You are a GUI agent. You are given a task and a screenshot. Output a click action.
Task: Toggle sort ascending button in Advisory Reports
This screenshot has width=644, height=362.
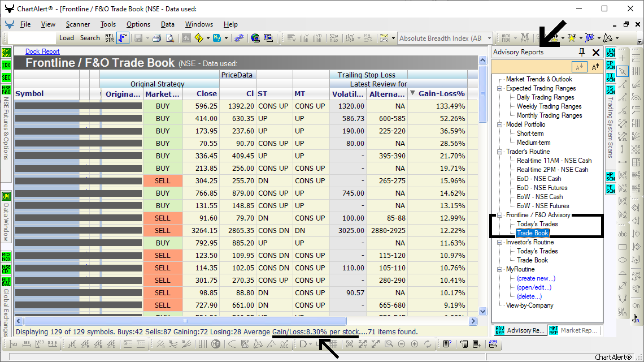click(595, 67)
